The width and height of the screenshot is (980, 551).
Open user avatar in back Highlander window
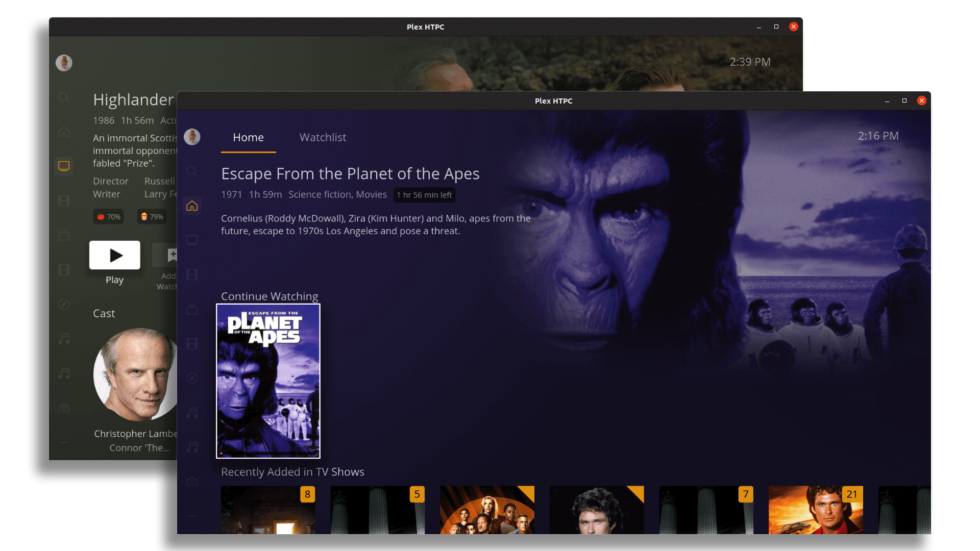pyautogui.click(x=64, y=63)
